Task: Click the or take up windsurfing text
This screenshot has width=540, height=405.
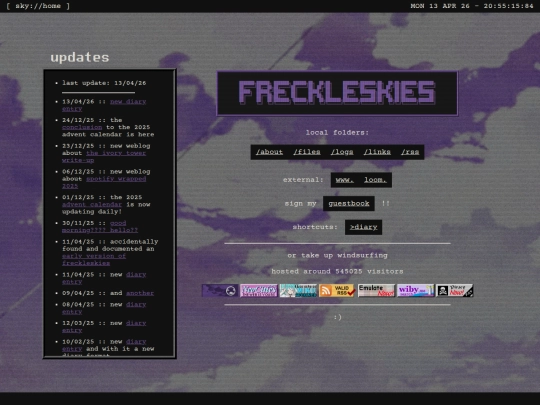Action: [337, 256]
